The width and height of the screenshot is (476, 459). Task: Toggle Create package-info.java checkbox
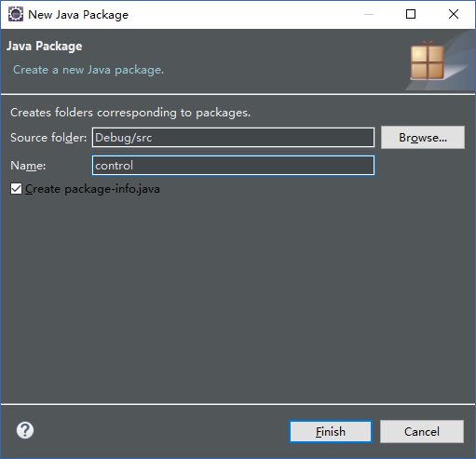coord(16,189)
